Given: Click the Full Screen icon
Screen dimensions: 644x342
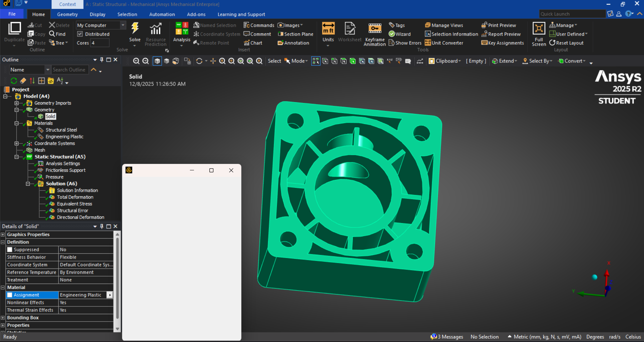Looking at the screenshot, I should click(x=539, y=29).
